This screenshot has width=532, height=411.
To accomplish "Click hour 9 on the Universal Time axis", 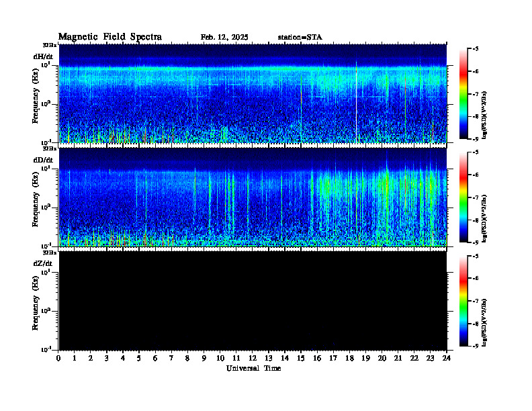I will [204, 359].
